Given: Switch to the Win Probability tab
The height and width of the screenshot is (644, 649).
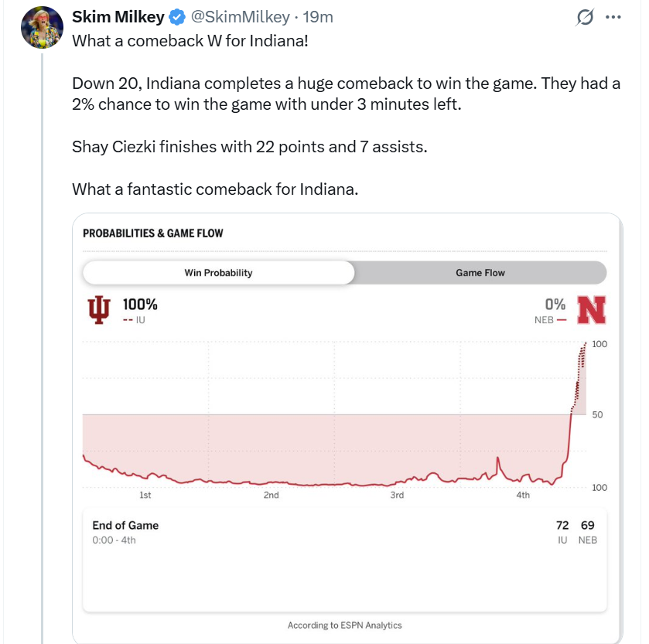Looking at the screenshot, I should tap(218, 273).
